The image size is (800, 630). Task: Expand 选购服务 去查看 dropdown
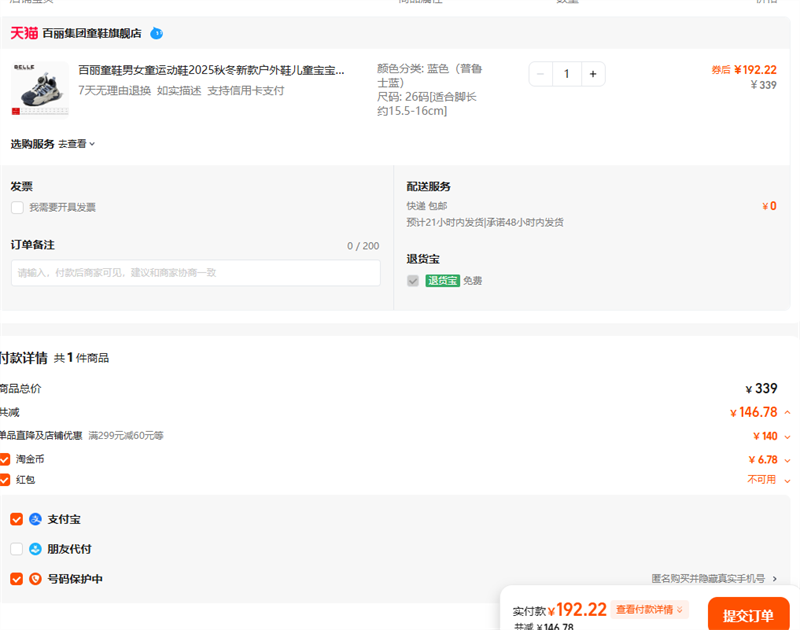[76, 144]
